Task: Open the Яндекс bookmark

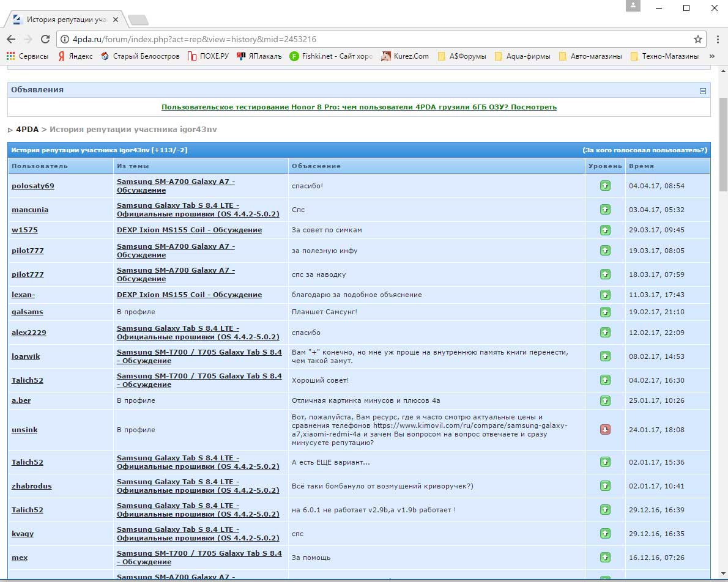Action: [x=75, y=56]
